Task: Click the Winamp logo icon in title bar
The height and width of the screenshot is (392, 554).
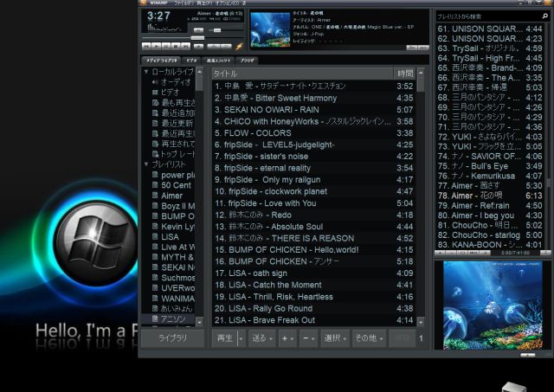Action: (x=143, y=3)
